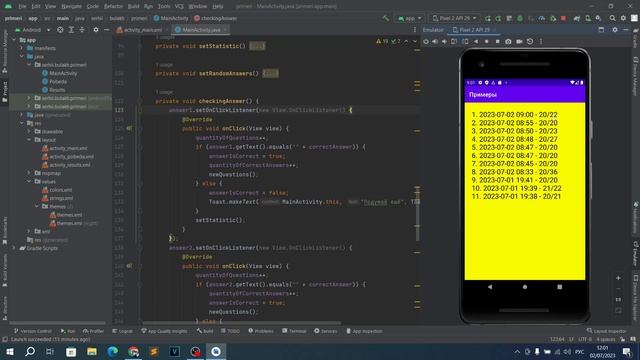Open strings.xml in project tree
The height and width of the screenshot is (360, 640).
click(61, 198)
